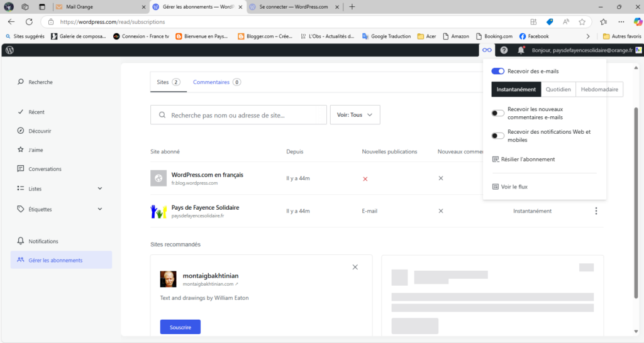
Task: Click the Souscrire button for montaigbakhtinian
Action: tap(180, 327)
